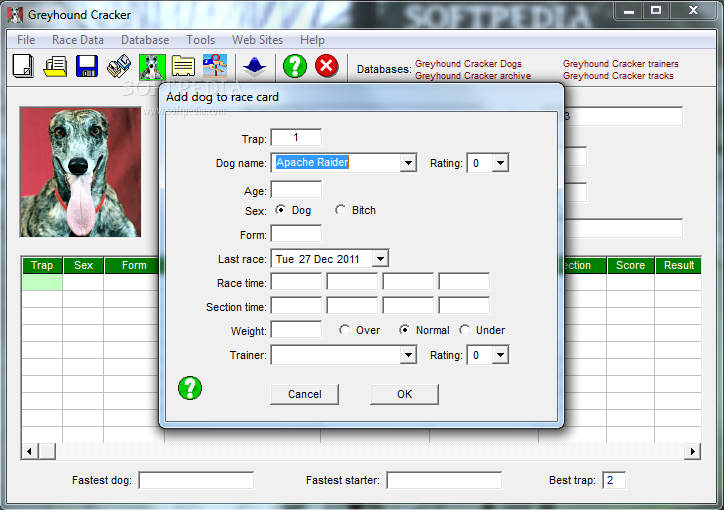Choose the Normal weight option
724x510 pixels.
[404, 330]
